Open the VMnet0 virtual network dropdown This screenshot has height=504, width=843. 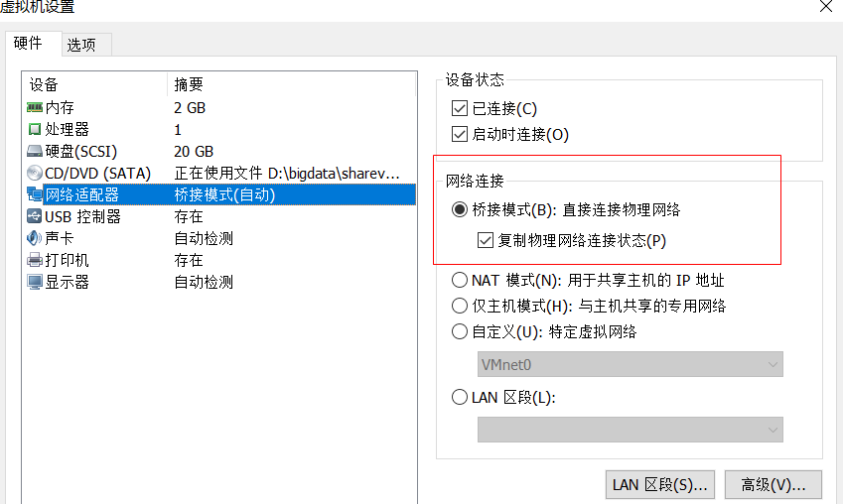point(631,365)
